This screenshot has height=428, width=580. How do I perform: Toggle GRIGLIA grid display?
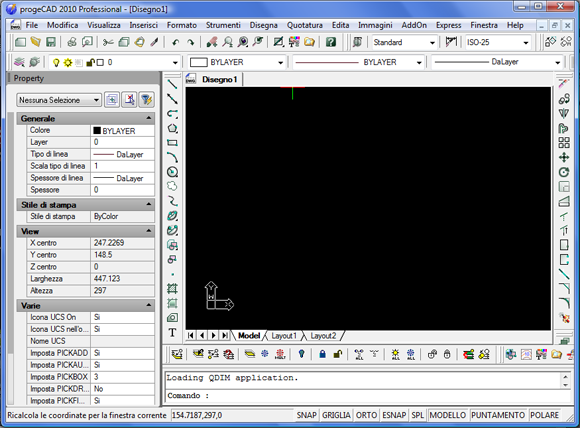pyautogui.click(x=336, y=415)
